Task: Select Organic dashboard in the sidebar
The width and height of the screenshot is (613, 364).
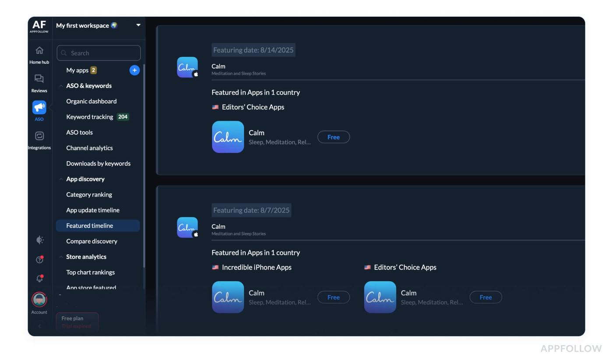Action: (91, 101)
